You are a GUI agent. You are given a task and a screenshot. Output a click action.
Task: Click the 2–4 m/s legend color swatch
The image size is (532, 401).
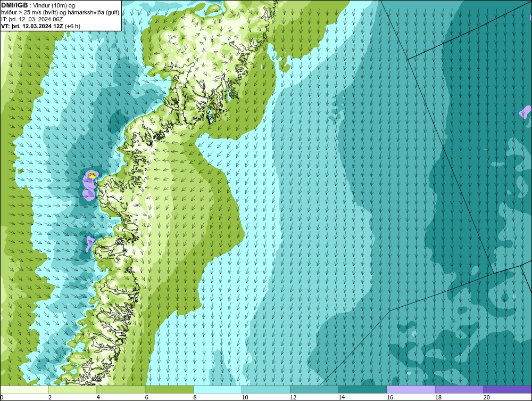pyautogui.click(x=72, y=389)
